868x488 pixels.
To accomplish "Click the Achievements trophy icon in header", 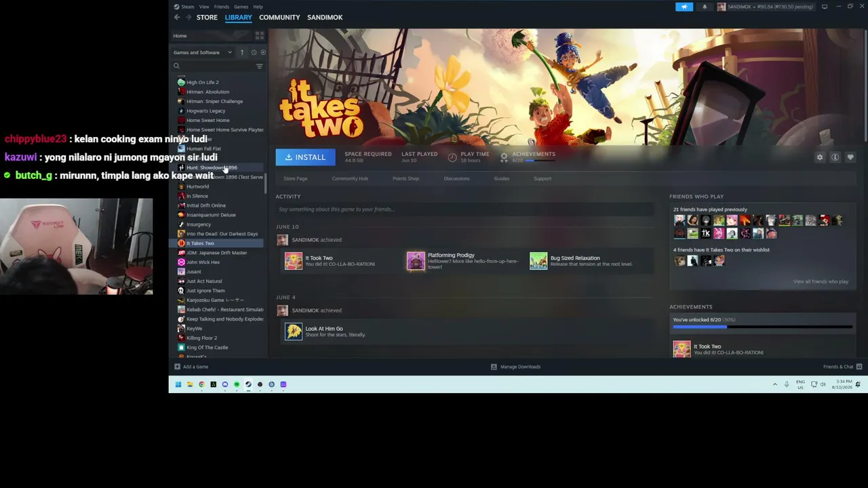I will point(504,157).
